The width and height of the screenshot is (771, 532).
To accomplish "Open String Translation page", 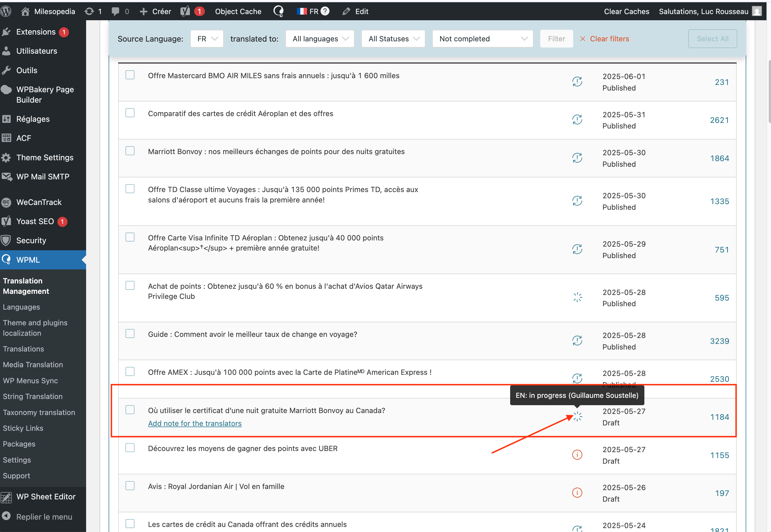I will (x=33, y=396).
